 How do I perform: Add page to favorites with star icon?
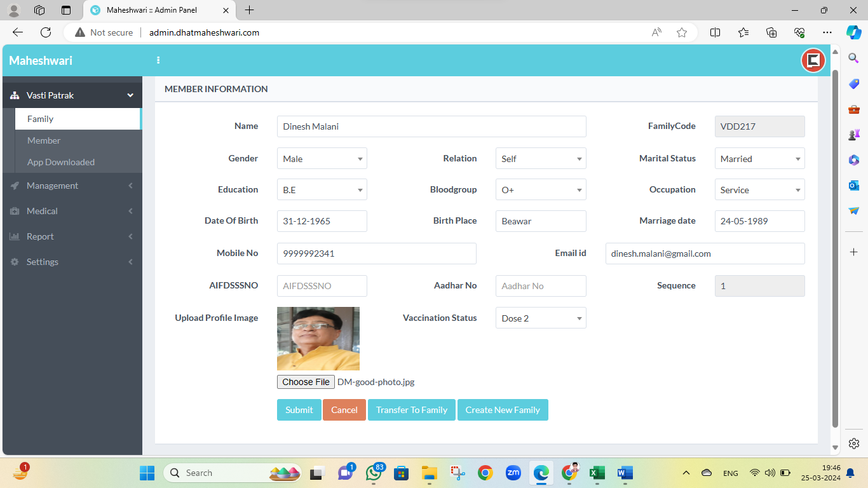(682, 32)
